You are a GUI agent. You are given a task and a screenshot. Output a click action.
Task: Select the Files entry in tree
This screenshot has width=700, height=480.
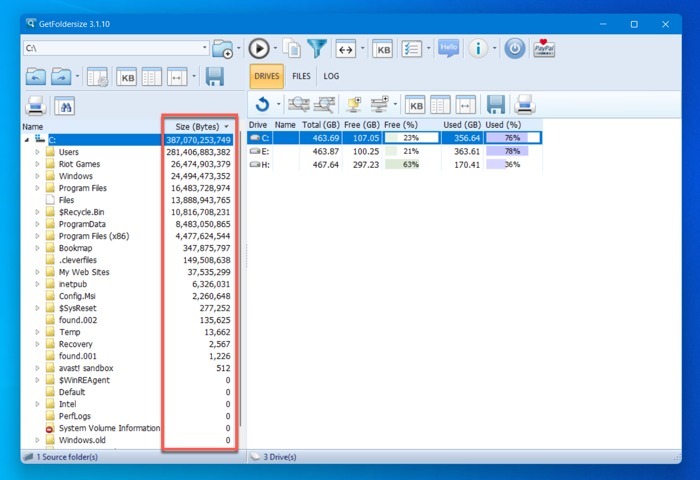tap(66, 200)
